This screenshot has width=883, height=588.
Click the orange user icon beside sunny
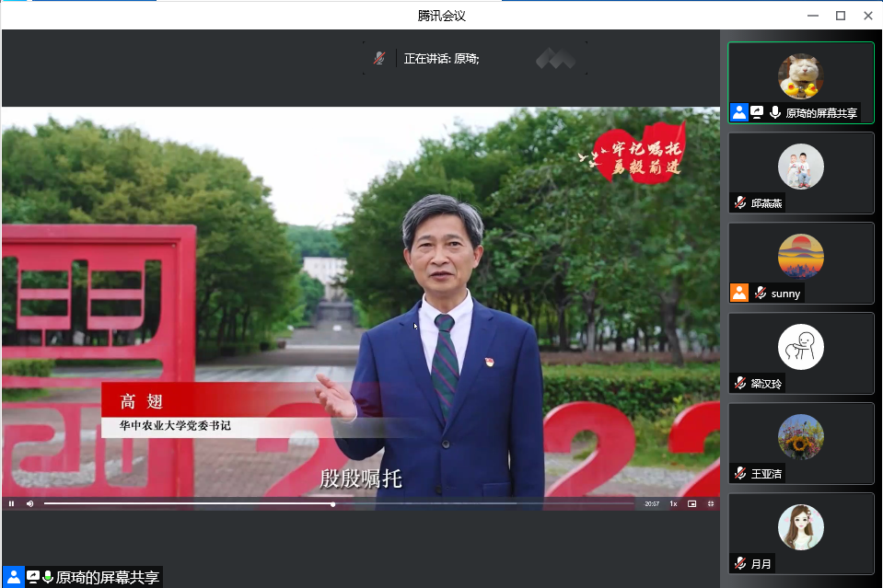click(738, 293)
